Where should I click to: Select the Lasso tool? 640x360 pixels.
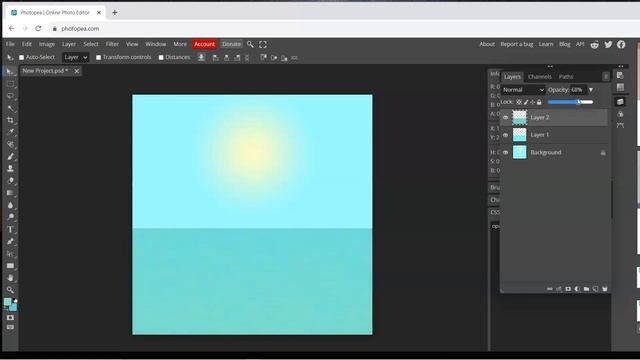10,96
